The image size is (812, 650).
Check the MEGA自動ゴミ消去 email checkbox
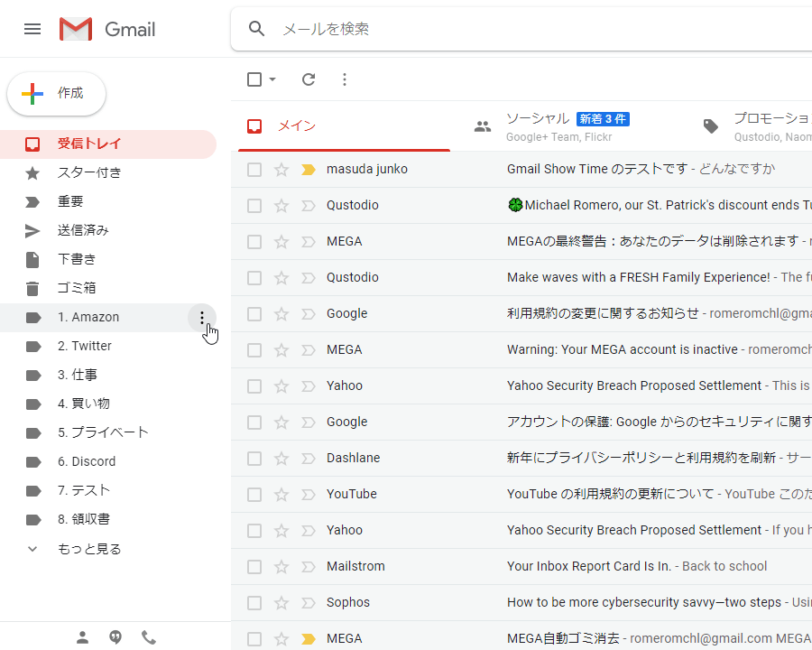[254, 638]
